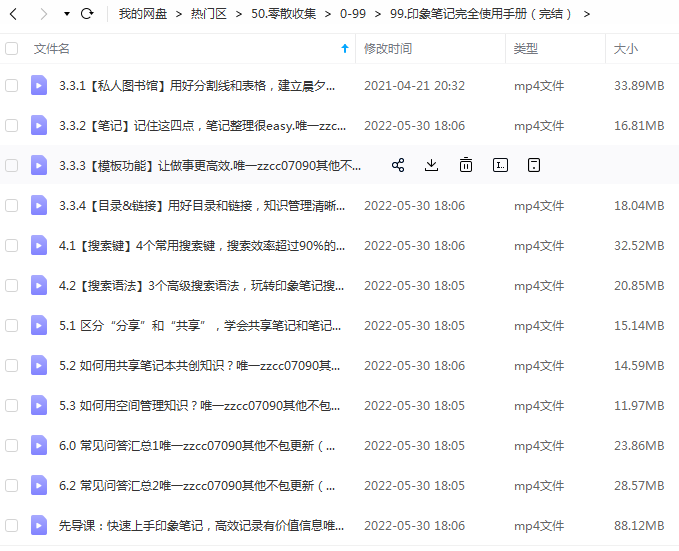
Task: Navigate to 50.零散收集 in breadcrumb
Action: pyautogui.click(x=284, y=14)
